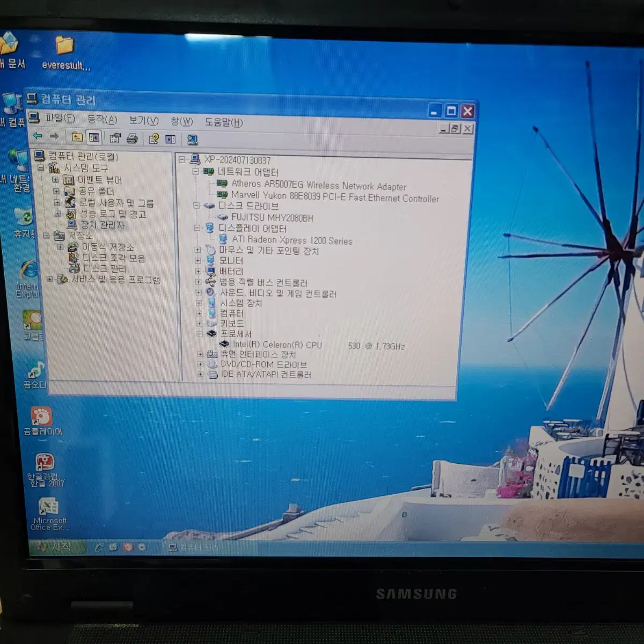644x644 pixels.
Task: Toggle the Action pane toolbar button
Action: (171, 140)
